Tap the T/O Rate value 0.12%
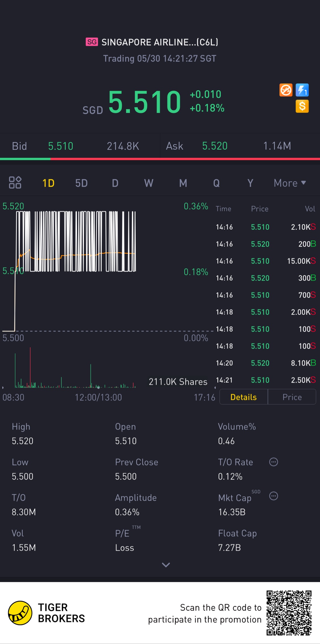The width and height of the screenshot is (320, 644). click(230, 476)
